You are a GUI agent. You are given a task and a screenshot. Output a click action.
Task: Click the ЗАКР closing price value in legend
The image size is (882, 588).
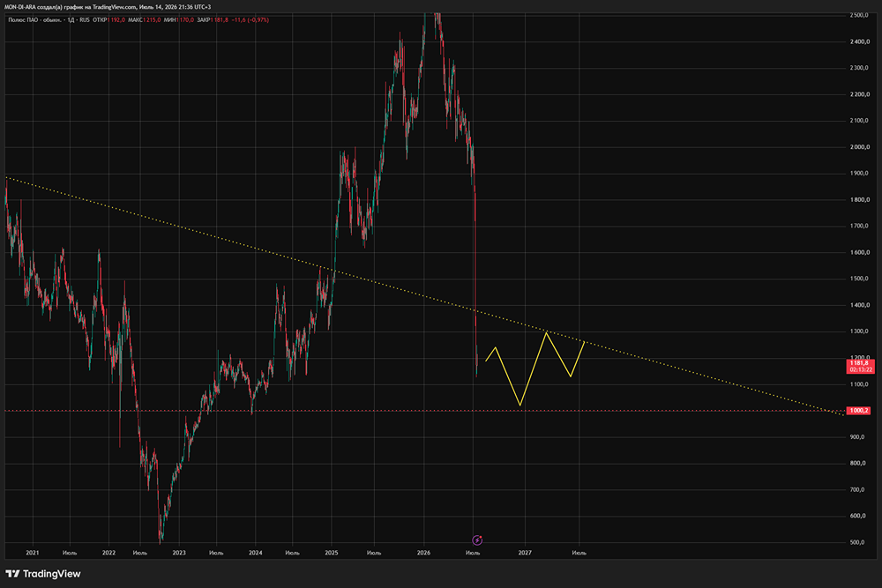click(x=220, y=19)
